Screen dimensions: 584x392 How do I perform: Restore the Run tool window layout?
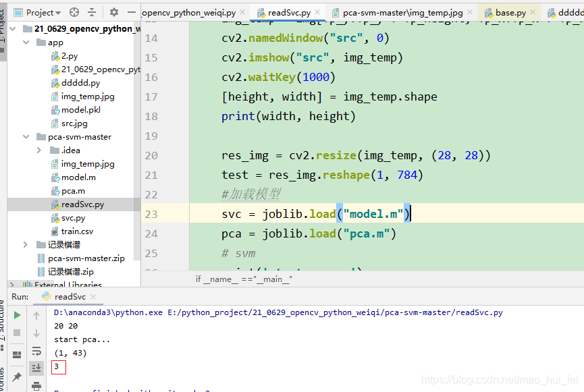[x=17, y=354]
